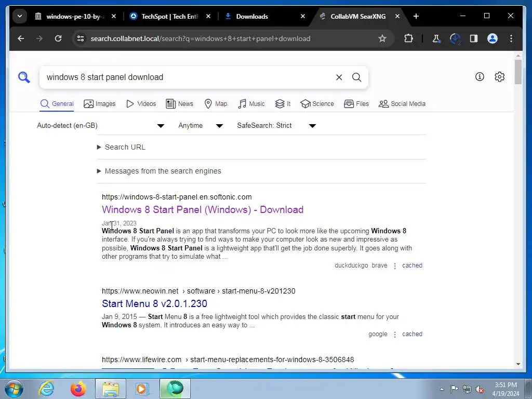Open Chrome three-dot menu
Screen dimensions: 532x399
(511, 38)
